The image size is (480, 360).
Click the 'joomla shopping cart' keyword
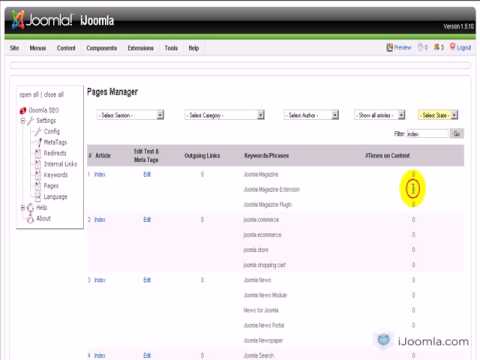point(265,265)
